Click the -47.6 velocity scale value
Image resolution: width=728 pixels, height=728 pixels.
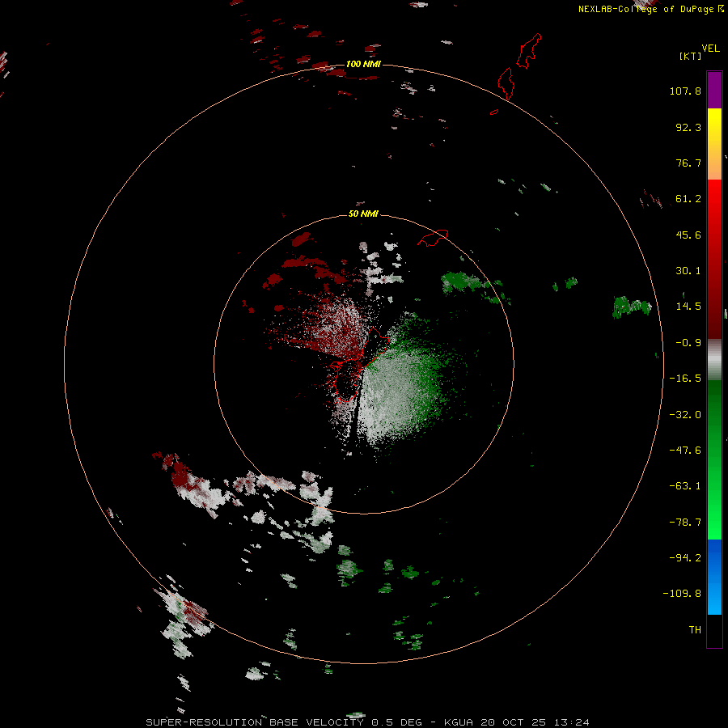(x=685, y=451)
